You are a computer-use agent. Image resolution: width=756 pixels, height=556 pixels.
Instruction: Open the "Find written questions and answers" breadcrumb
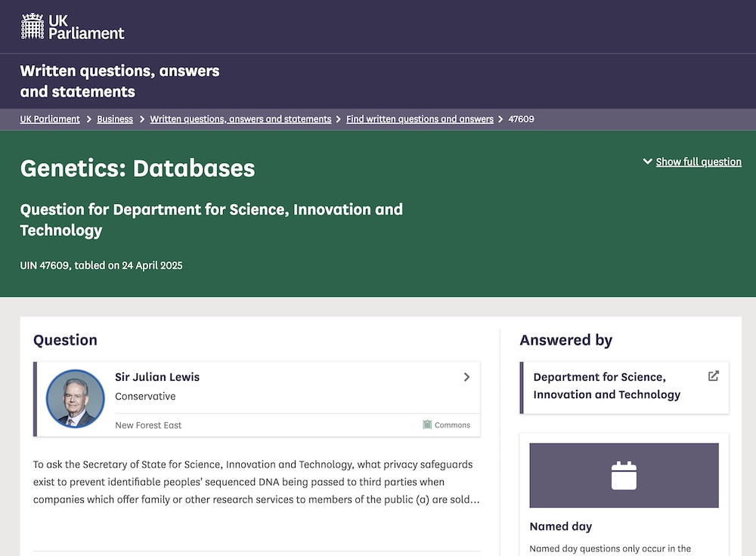click(x=420, y=119)
